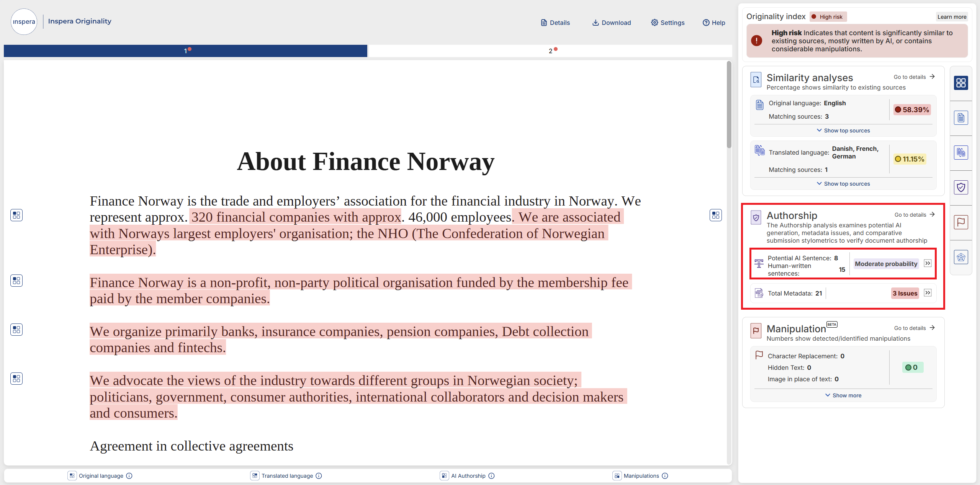The width and height of the screenshot is (980, 485).
Task: Click the Character Replacement flag icon
Action: point(759,355)
